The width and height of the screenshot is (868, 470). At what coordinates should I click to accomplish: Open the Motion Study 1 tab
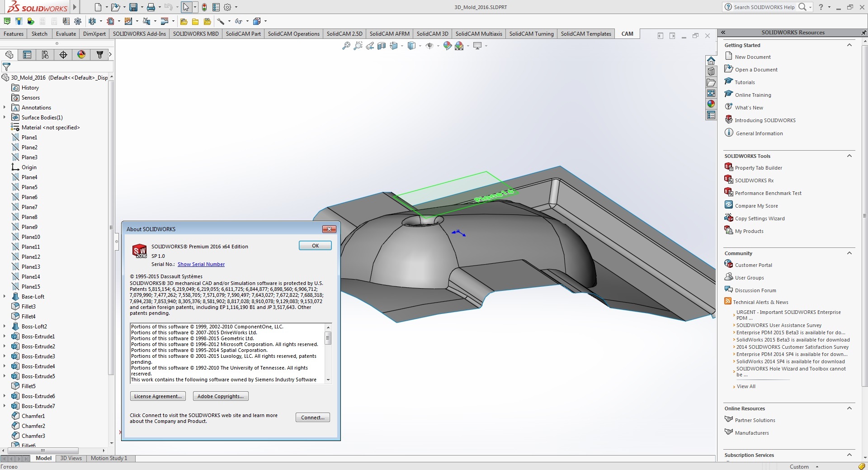pos(109,458)
